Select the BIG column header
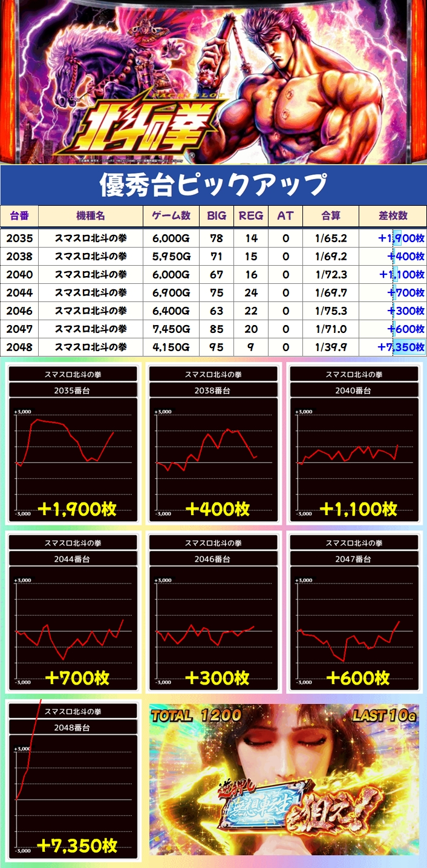427x868 pixels. click(216, 216)
